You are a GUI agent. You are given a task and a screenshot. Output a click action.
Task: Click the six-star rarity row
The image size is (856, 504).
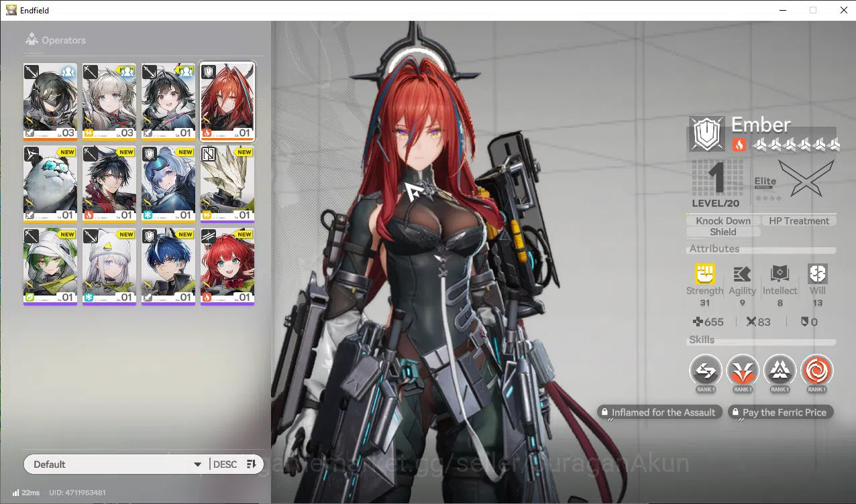point(796,144)
